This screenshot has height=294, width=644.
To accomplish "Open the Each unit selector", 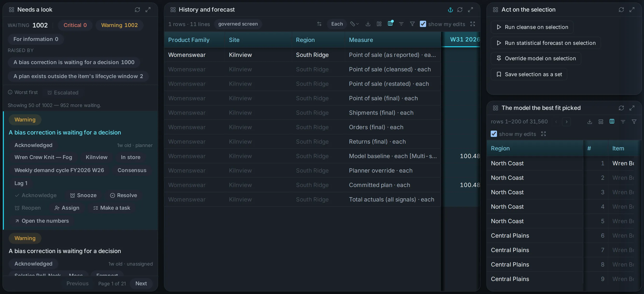I will [x=337, y=24].
